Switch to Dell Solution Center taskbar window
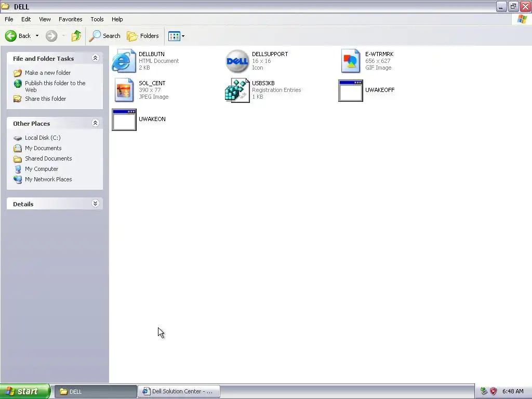Viewport: 532px width, 399px height. click(179, 391)
